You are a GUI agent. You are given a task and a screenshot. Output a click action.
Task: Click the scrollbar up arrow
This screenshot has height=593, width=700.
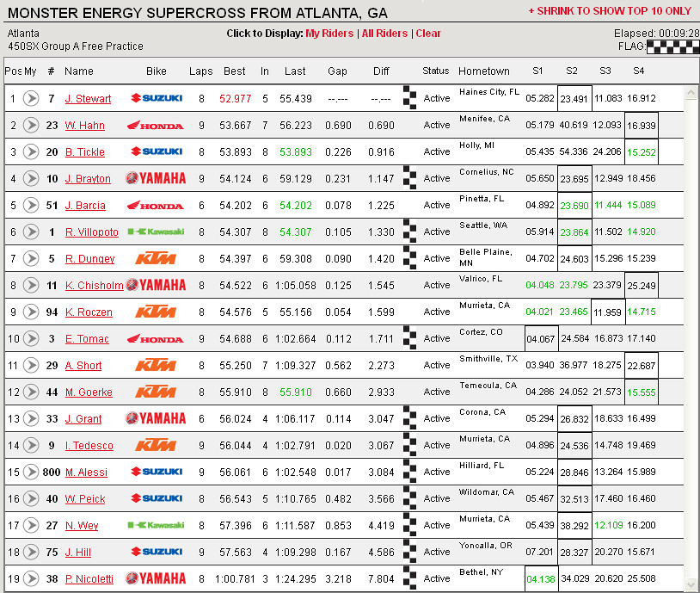pos(691,93)
